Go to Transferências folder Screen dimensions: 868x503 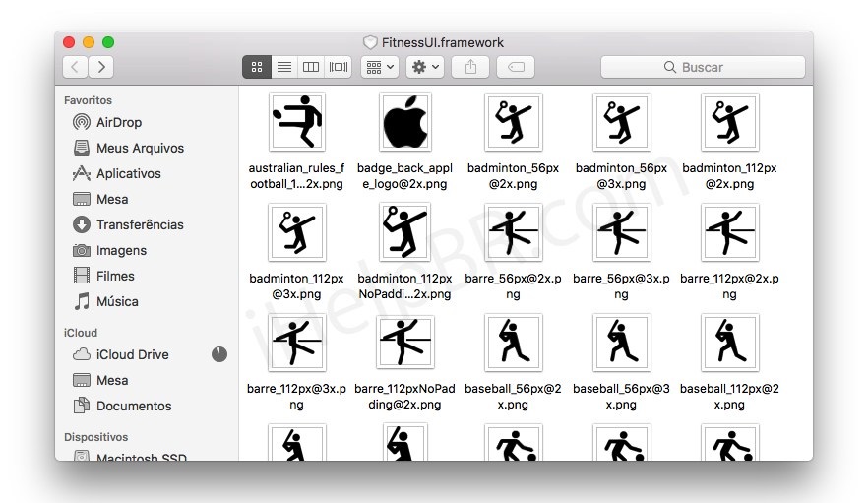tap(140, 224)
